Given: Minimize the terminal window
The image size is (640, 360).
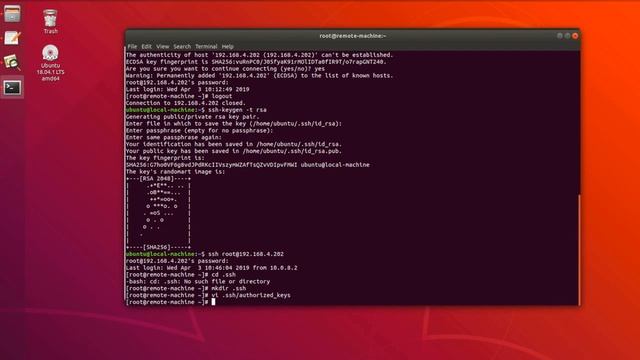Looking at the screenshot, I should 560,36.
